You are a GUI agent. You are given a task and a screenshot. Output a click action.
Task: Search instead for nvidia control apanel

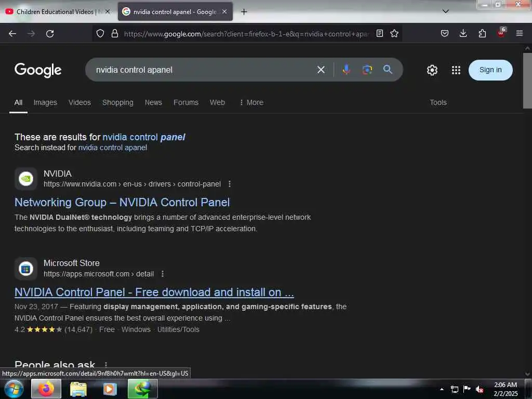coord(113,148)
